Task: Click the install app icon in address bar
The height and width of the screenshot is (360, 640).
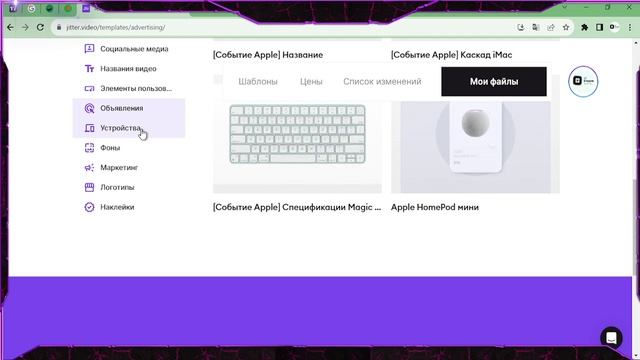Action: point(520,27)
